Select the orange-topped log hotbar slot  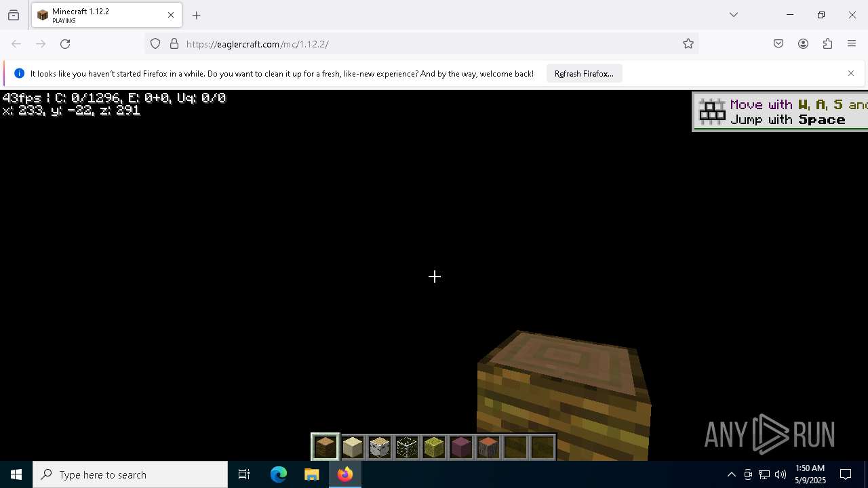(488, 447)
